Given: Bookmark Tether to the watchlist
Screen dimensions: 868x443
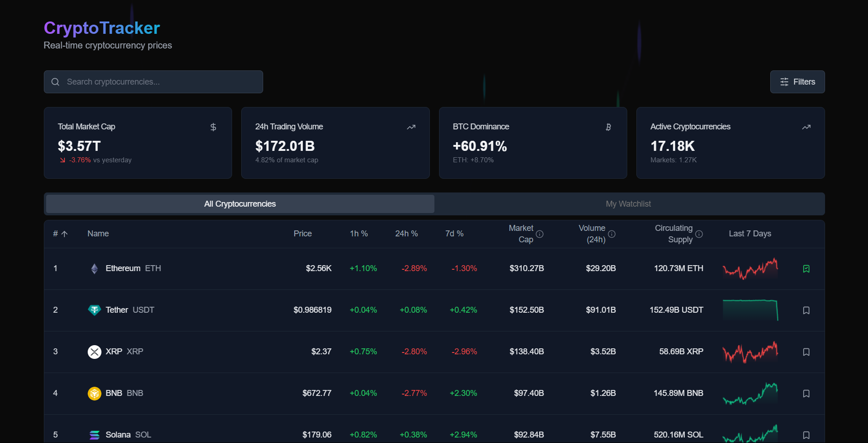Looking at the screenshot, I should coord(806,310).
